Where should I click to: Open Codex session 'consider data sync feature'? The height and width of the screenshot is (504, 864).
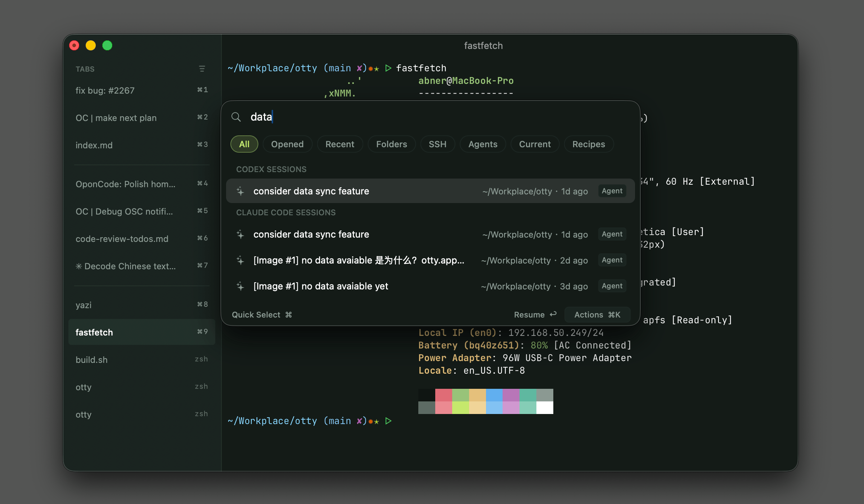pos(431,191)
